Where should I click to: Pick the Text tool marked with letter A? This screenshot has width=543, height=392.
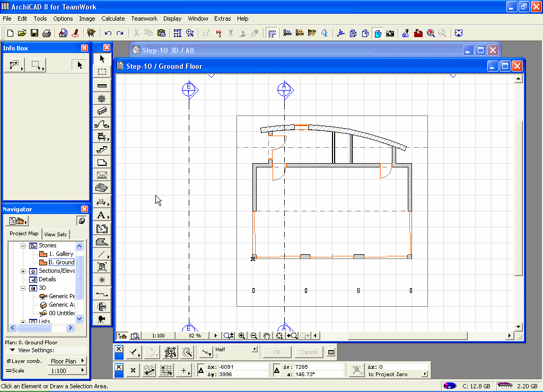(x=101, y=215)
